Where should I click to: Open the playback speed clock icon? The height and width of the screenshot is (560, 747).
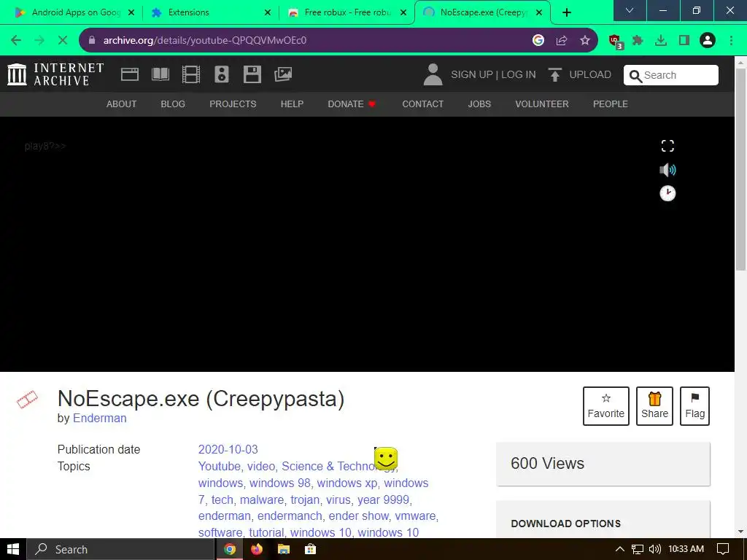667,193
